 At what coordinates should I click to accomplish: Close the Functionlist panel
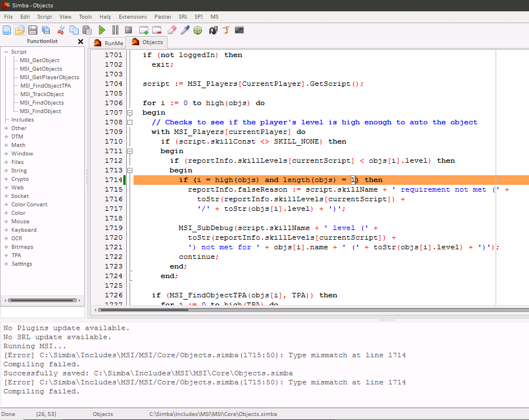[x=80, y=41]
